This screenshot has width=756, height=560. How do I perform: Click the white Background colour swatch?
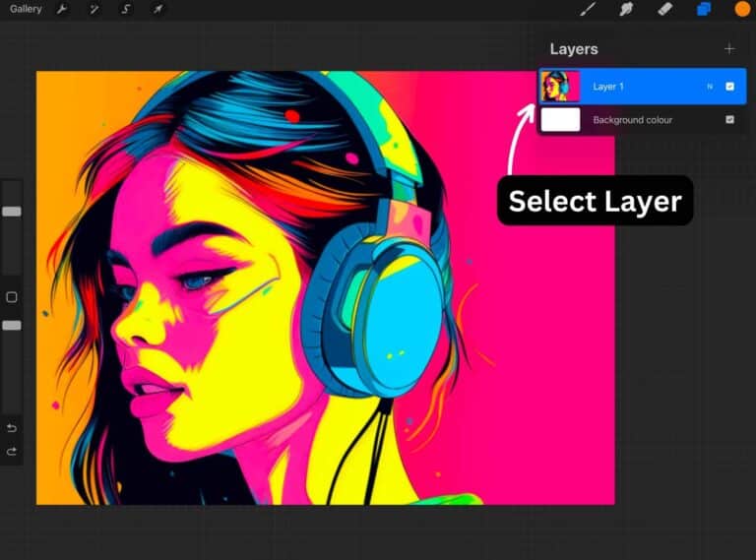(560, 120)
